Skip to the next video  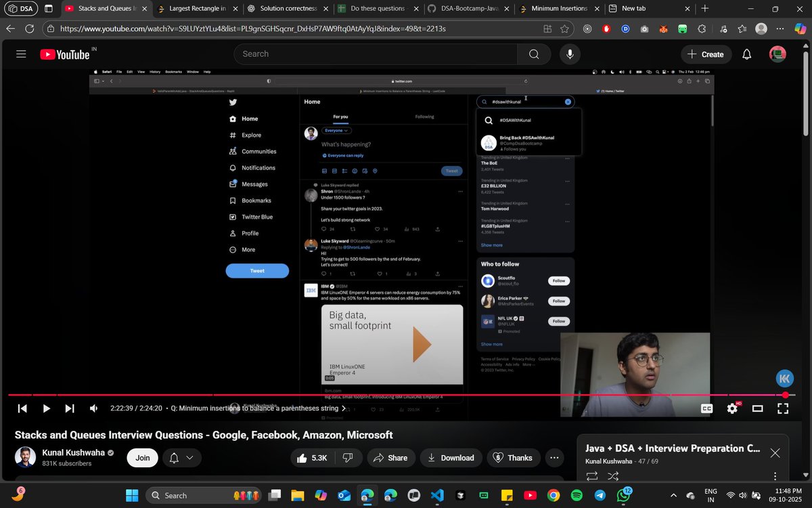point(70,408)
